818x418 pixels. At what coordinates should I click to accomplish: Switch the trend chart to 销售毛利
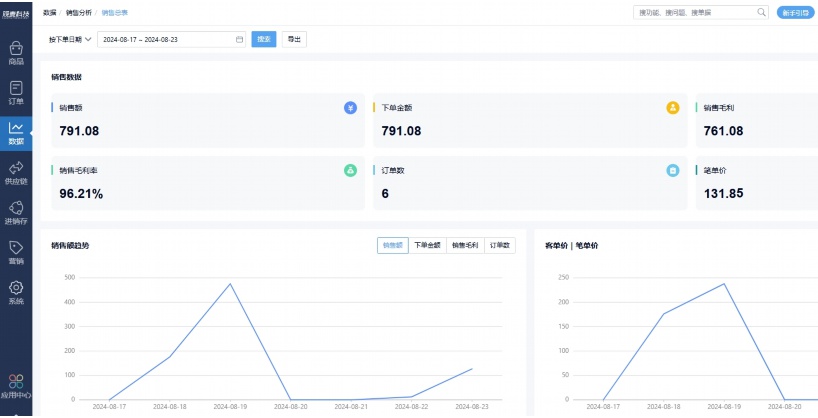pyautogui.click(x=464, y=245)
